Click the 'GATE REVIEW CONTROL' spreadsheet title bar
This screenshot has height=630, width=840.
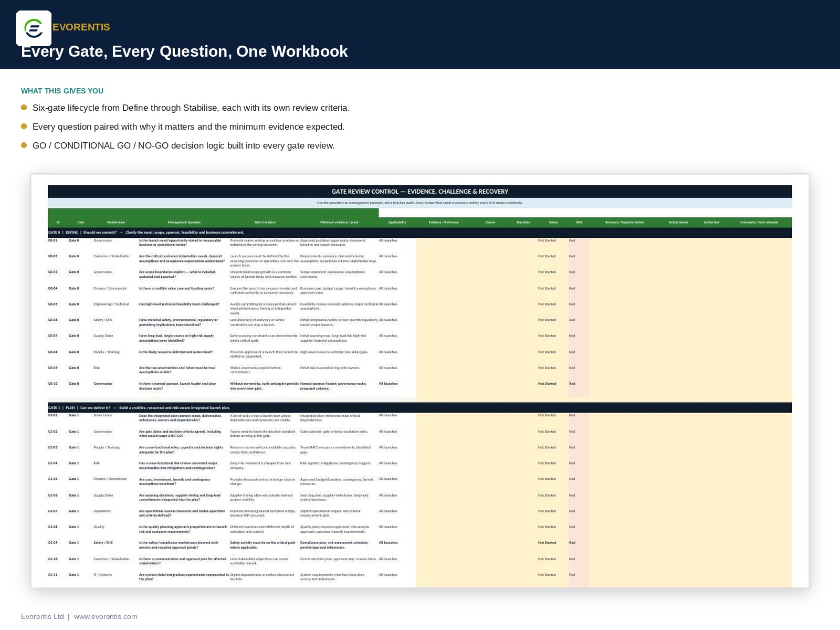(x=420, y=192)
